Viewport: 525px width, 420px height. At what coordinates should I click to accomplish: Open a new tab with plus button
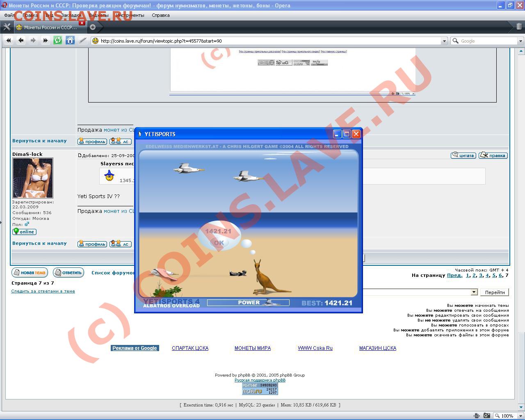point(93,27)
